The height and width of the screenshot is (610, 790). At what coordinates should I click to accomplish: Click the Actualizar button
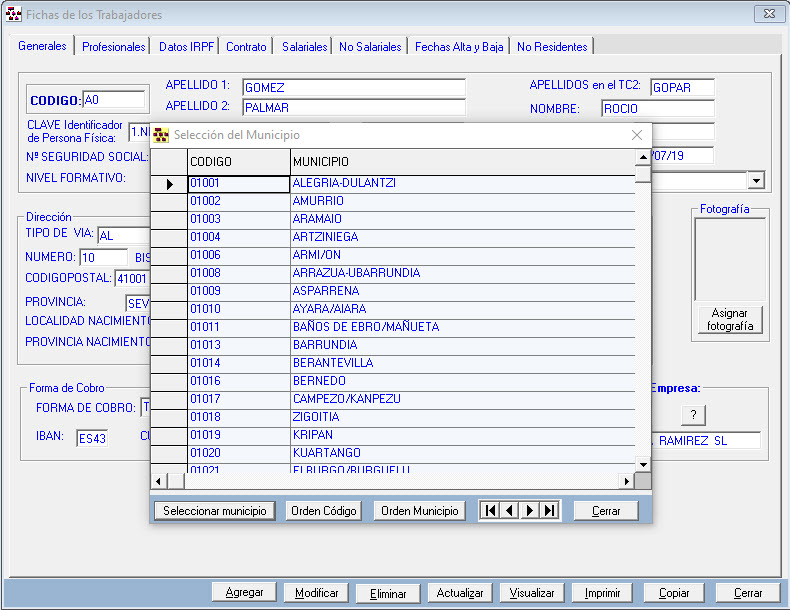459,593
